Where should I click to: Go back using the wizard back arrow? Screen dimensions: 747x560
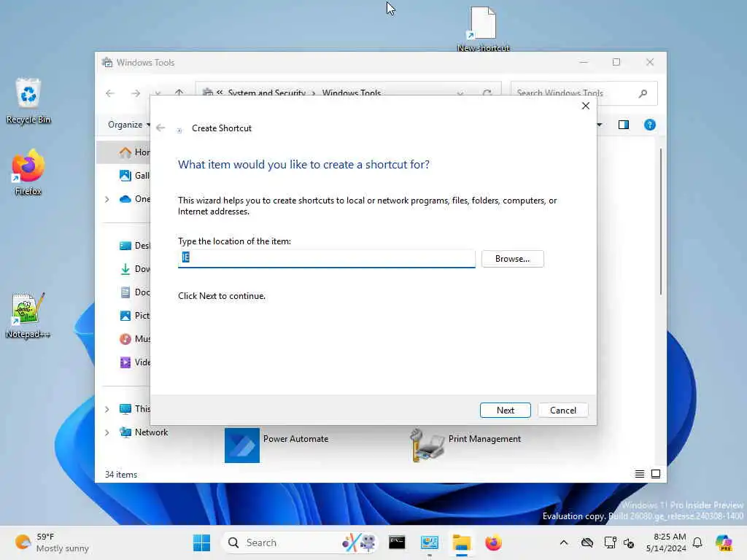pyautogui.click(x=160, y=128)
